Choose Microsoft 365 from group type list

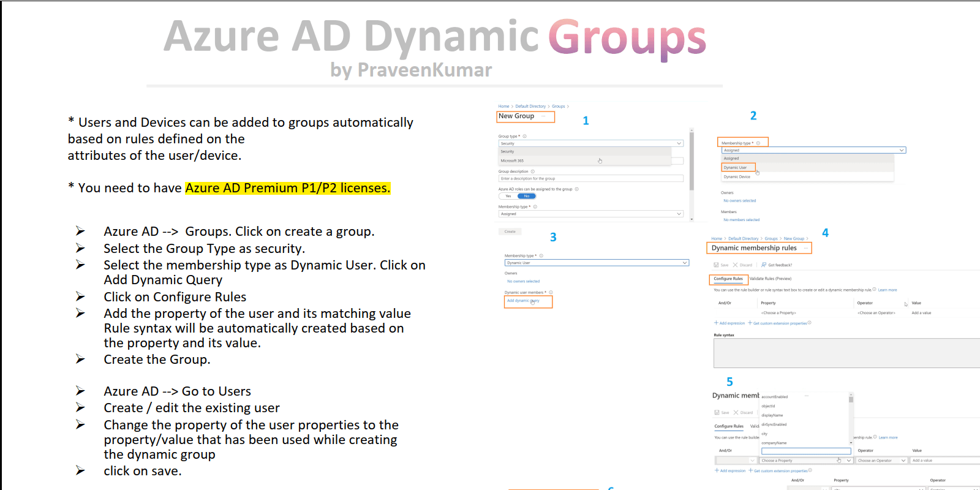(512, 160)
